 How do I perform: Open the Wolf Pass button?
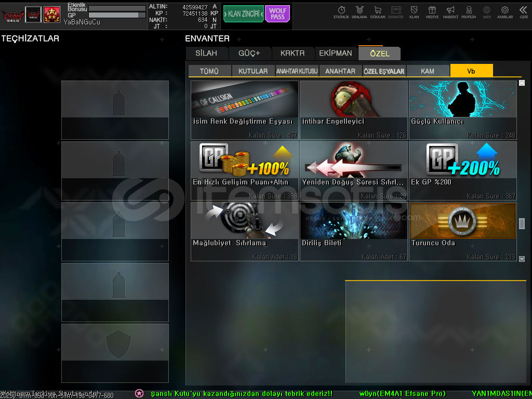(277, 14)
